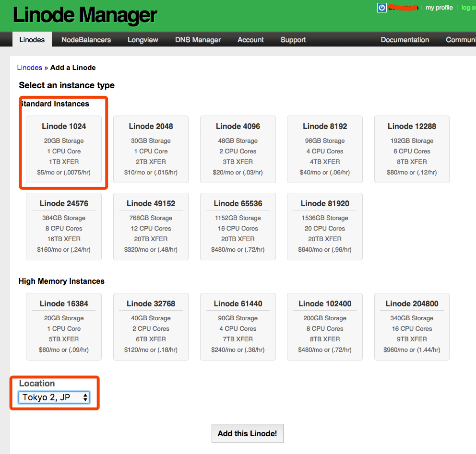This screenshot has height=454, width=476.
Task: Click the Linode Manager logo title
Action: 85,15
